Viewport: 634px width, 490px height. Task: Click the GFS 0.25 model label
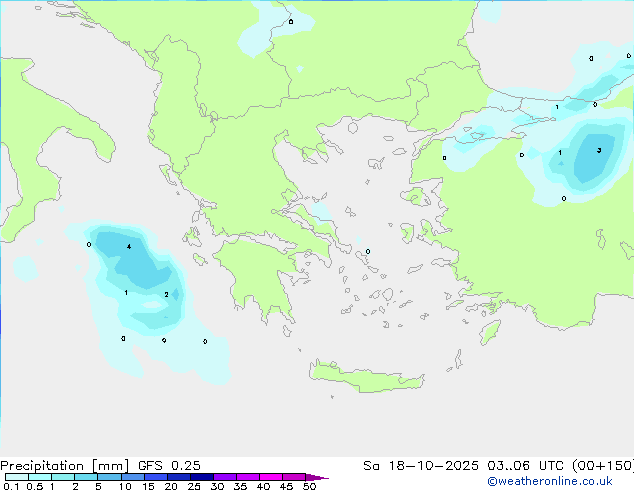point(169,466)
